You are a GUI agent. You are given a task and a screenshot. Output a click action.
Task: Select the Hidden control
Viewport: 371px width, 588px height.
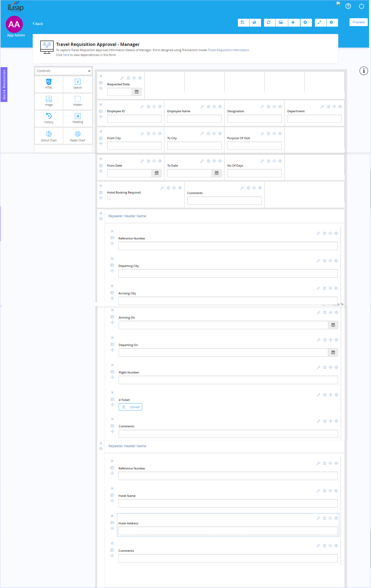click(x=78, y=101)
